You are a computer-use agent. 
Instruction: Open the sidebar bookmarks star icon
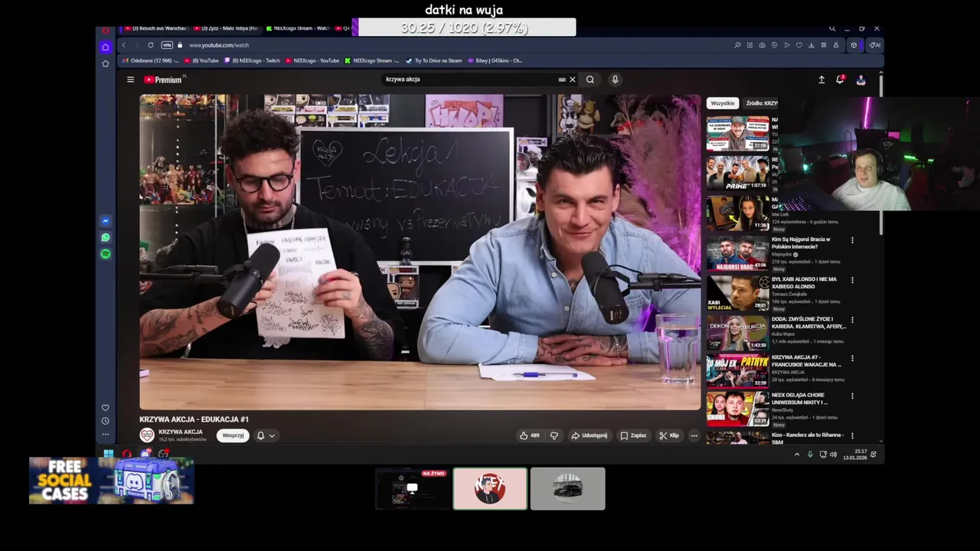106,64
